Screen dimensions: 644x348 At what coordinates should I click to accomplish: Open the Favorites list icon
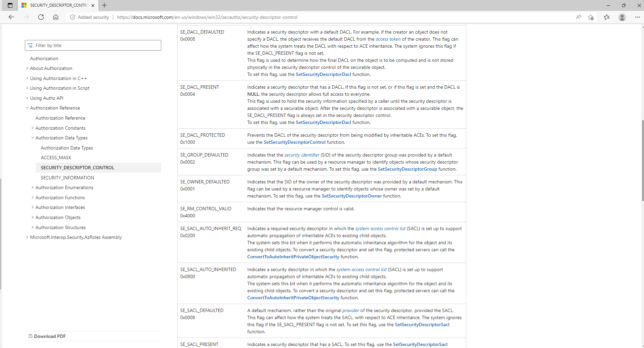[x=606, y=17]
